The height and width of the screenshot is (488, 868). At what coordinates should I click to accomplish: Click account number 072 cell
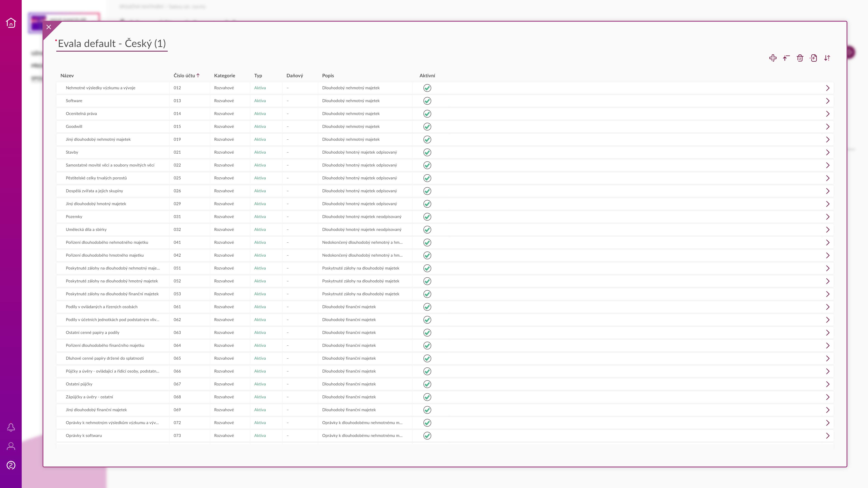click(x=177, y=423)
